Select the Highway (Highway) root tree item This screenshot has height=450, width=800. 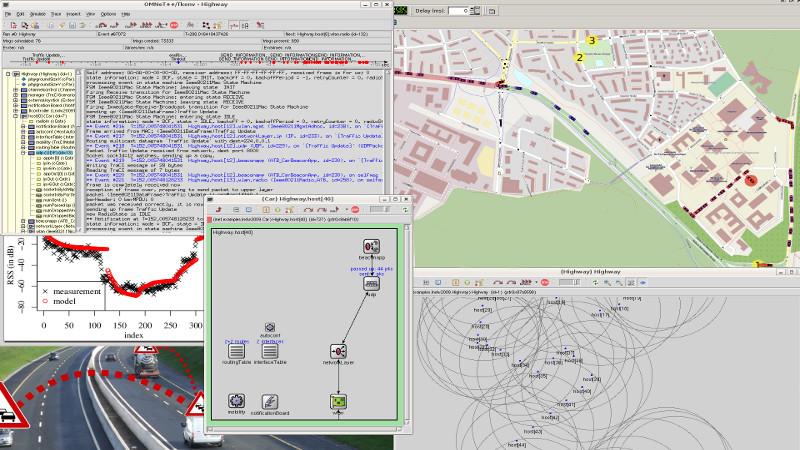tap(47, 74)
